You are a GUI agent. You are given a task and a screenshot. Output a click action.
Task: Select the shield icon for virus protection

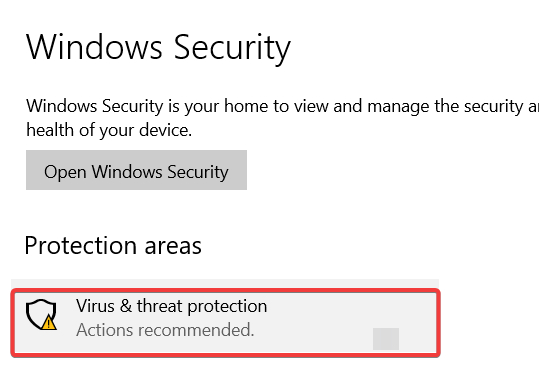pos(41,314)
